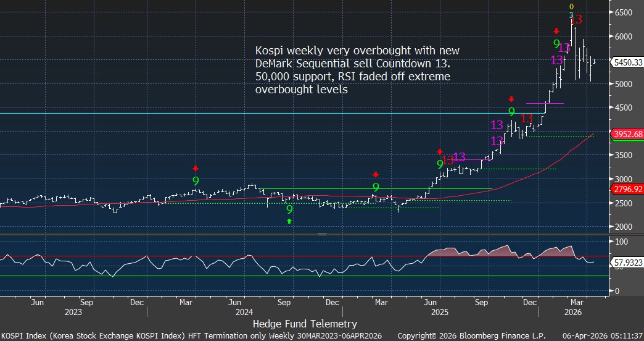Select the short magenta horizontal line near 4600
The width and height of the screenshot is (644, 341).
click(x=545, y=103)
